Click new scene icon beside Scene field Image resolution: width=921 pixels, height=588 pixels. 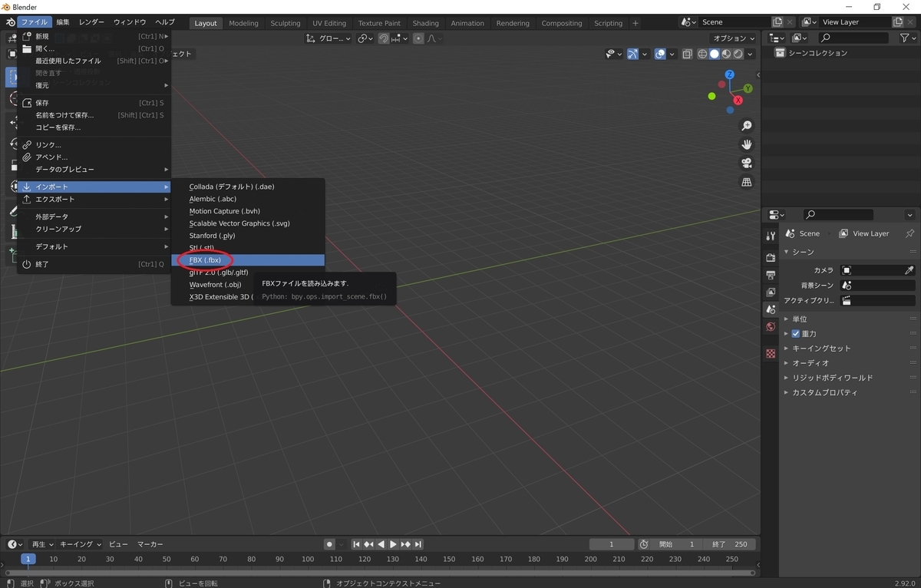point(776,22)
